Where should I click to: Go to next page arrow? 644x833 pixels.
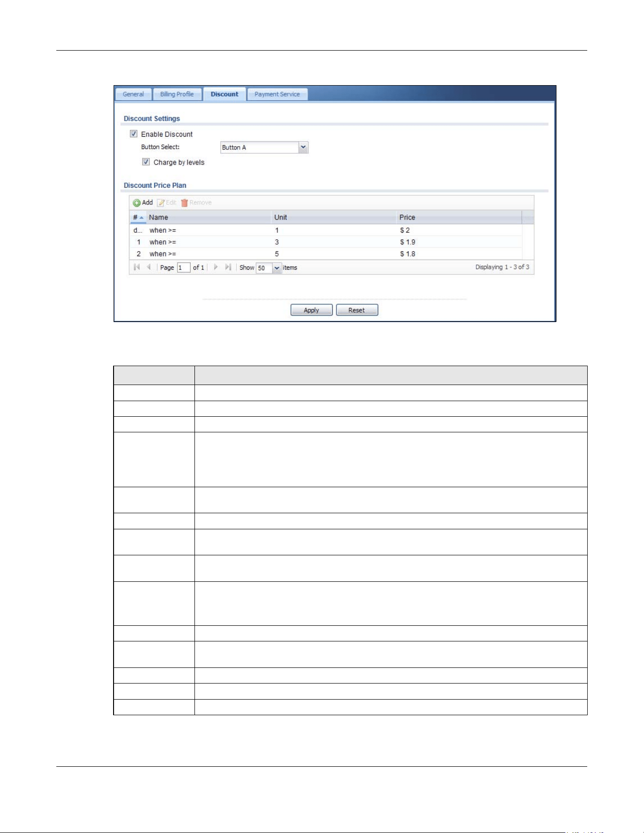(216, 267)
